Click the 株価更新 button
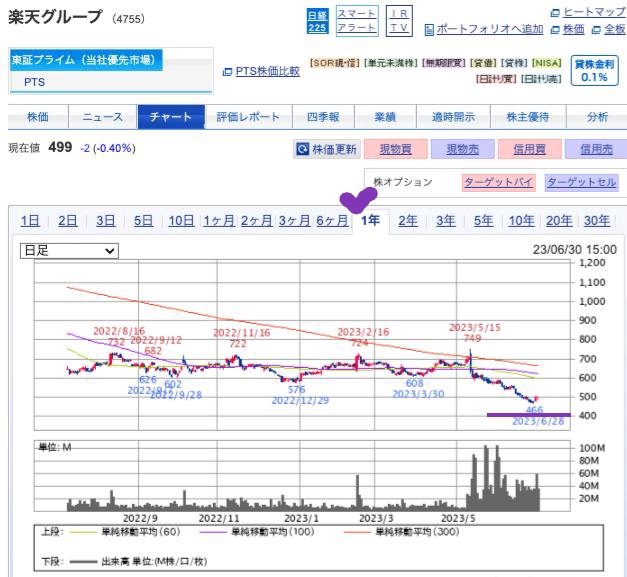The image size is (627, 577). [327, 149]
